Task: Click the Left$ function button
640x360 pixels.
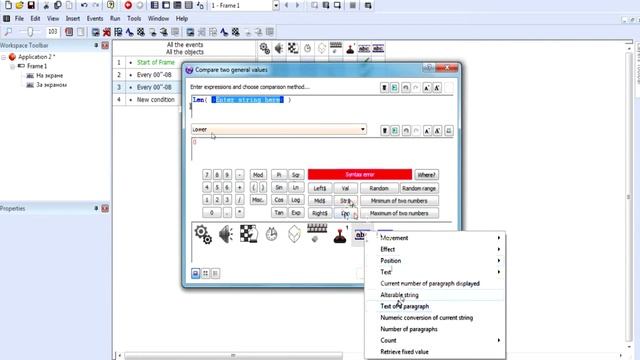Action: coord(320,188)
